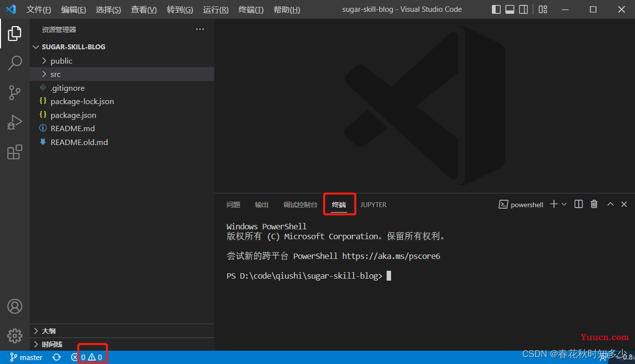Switch to the master branch indicator
Screen dimensions: 635x364
[26, 357]
